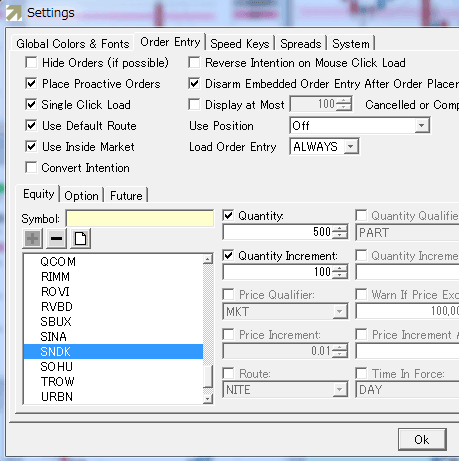Click the Quantity Increment value field
This screenshot has width=459, height=461.
click(277, 272)
